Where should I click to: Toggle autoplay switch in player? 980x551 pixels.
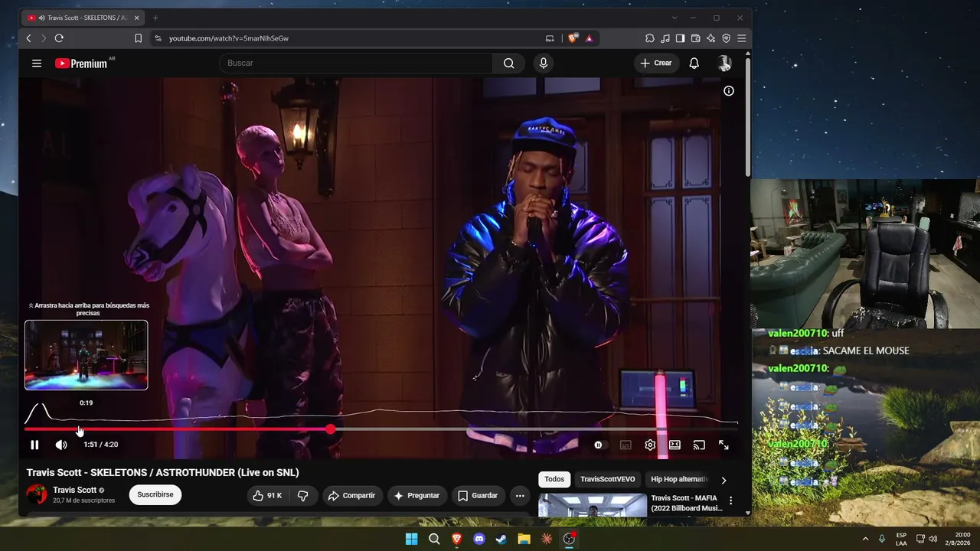click(x=598, y=445)
